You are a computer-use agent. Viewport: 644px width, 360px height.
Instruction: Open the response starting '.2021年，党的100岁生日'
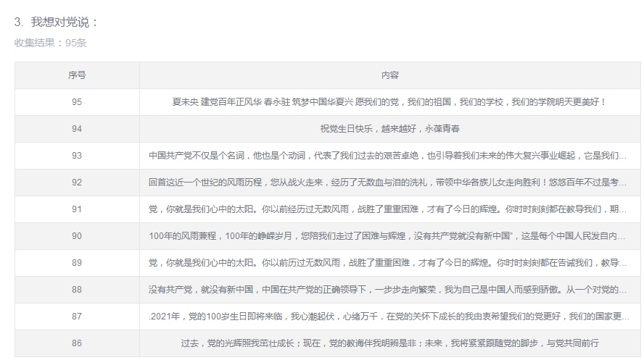389,317
